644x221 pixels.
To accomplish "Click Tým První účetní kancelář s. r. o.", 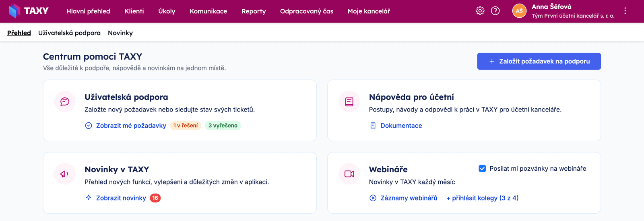I will [x=573, y=16].
